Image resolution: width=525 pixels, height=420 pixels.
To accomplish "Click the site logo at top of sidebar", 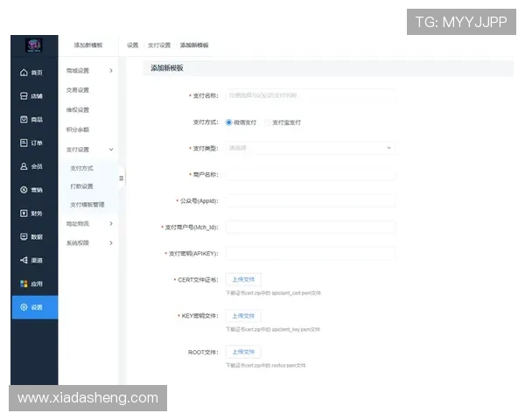I will (x=34, y=45).
